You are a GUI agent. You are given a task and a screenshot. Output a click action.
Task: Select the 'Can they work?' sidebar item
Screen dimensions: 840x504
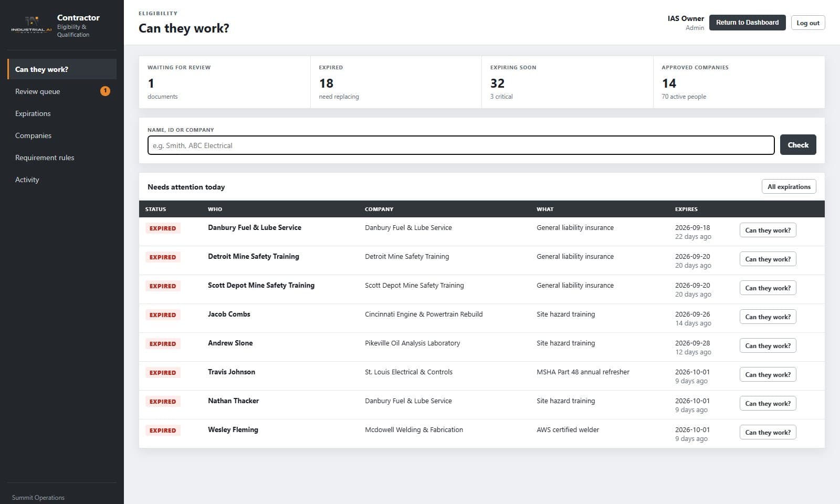point(62,69)
